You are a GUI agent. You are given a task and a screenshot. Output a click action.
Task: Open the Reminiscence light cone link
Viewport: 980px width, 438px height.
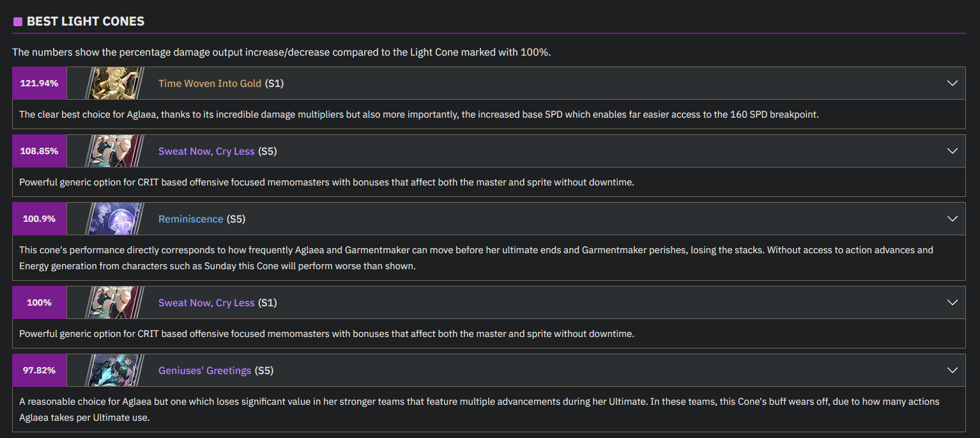click(191, 219)
